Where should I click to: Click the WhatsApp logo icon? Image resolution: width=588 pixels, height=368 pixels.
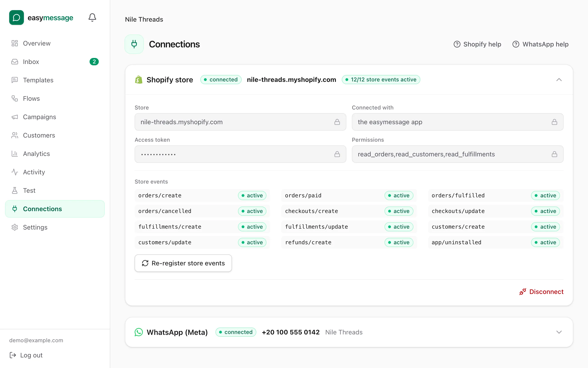[x=139, y=332]
